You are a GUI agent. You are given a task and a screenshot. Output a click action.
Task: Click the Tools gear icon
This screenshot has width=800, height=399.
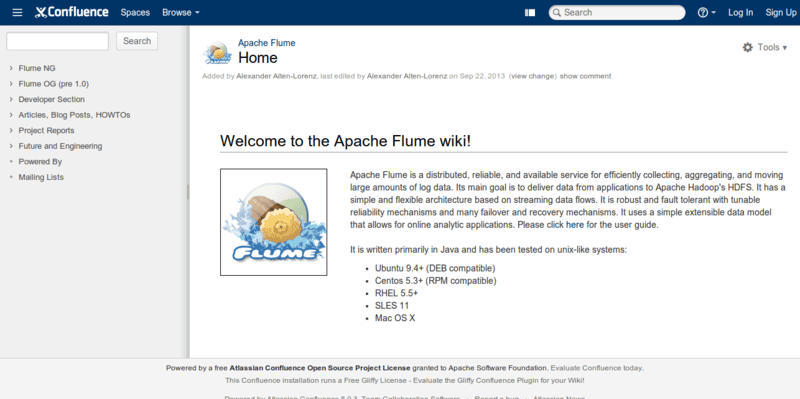click(747, 47)
